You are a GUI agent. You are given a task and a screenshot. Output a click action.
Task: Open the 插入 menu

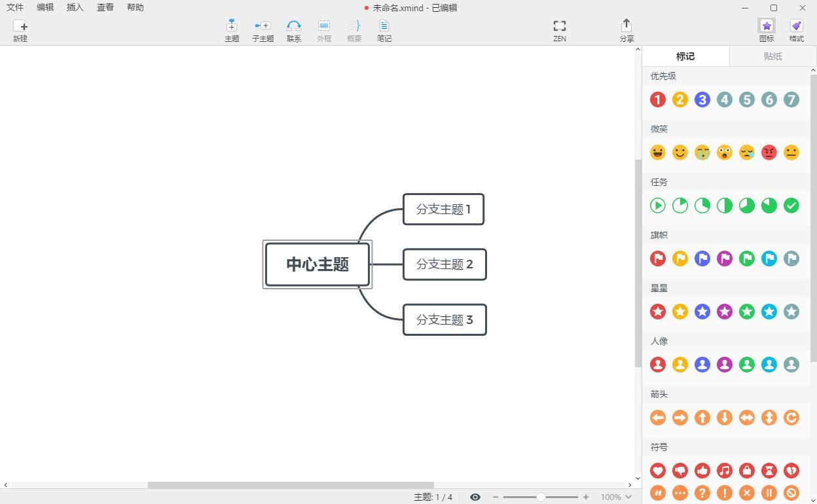(x=75, y=8)
